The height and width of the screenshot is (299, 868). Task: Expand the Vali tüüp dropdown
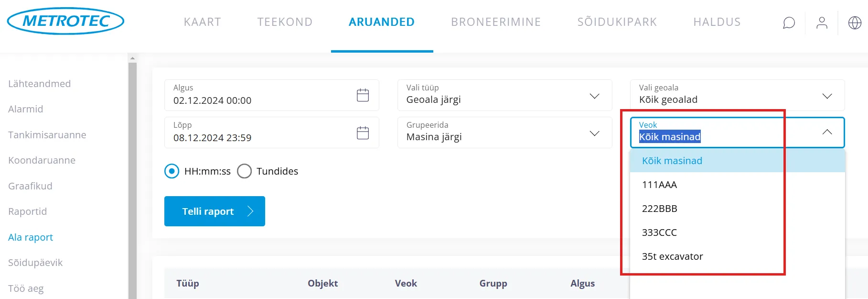(x=594, y=96)
